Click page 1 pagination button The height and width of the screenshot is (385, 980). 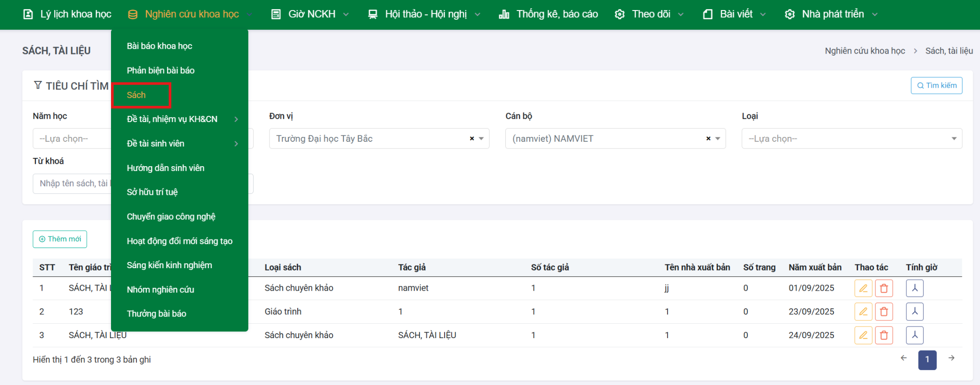click(x=927, y=360)
